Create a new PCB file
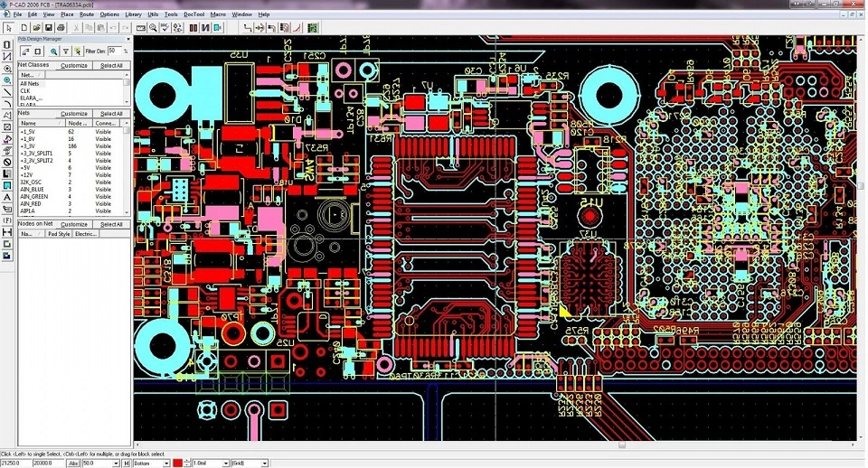868x468 pixels. (x=24, y=28)
